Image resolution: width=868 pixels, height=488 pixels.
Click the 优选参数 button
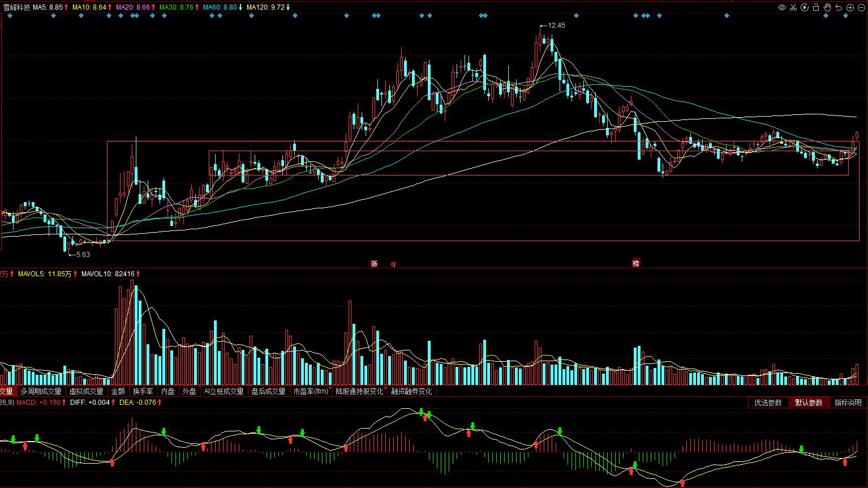pyautogui.click(x=768, y=403)
